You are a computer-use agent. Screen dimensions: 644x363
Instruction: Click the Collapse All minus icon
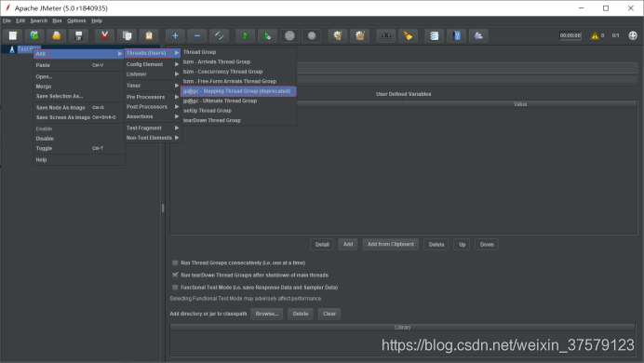pos(197,35)
